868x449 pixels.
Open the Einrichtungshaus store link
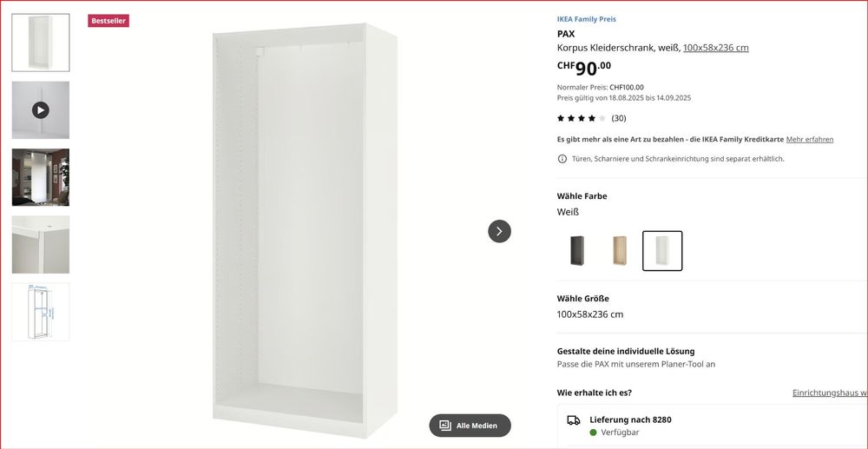click(x=829, y=393)
